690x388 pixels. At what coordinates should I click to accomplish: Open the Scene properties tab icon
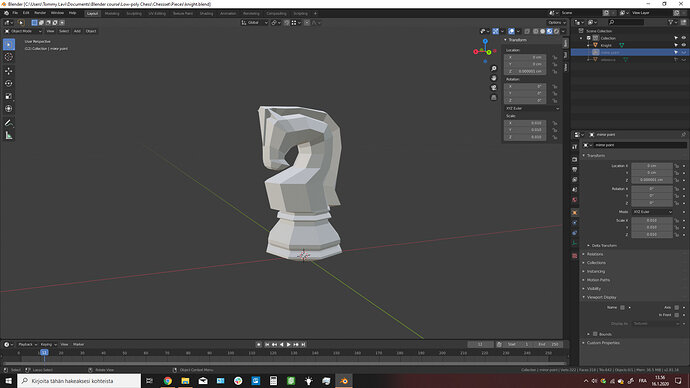coord(575,190)
